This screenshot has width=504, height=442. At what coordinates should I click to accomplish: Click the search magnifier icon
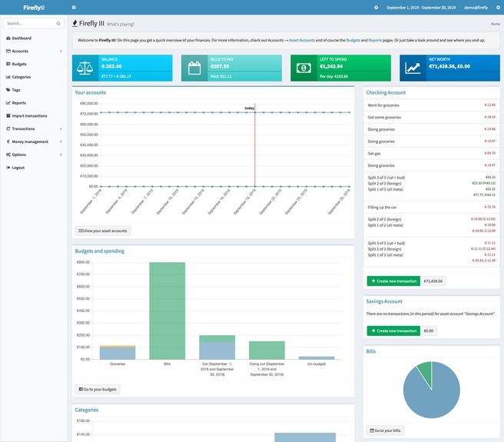pos(58,24)
